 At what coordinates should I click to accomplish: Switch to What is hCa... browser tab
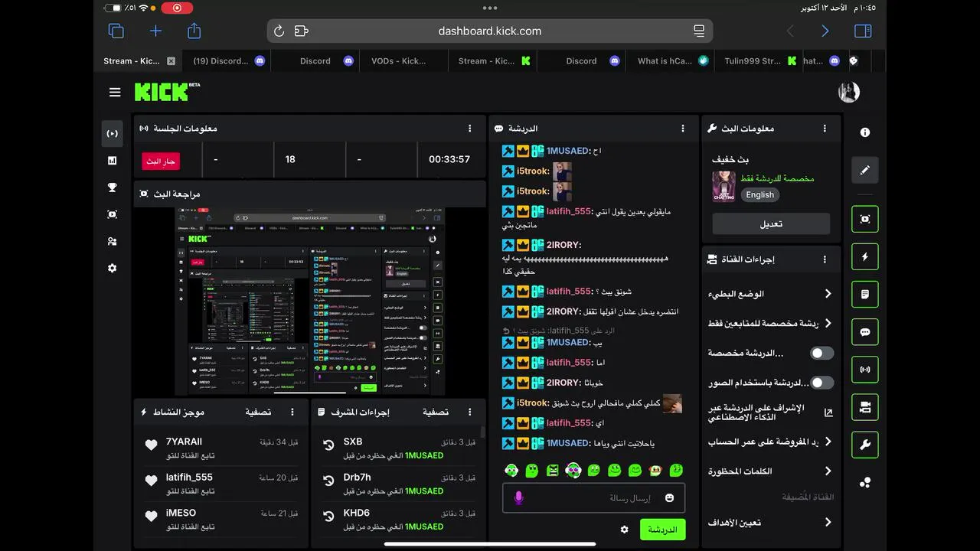click(x=671, y=61)
